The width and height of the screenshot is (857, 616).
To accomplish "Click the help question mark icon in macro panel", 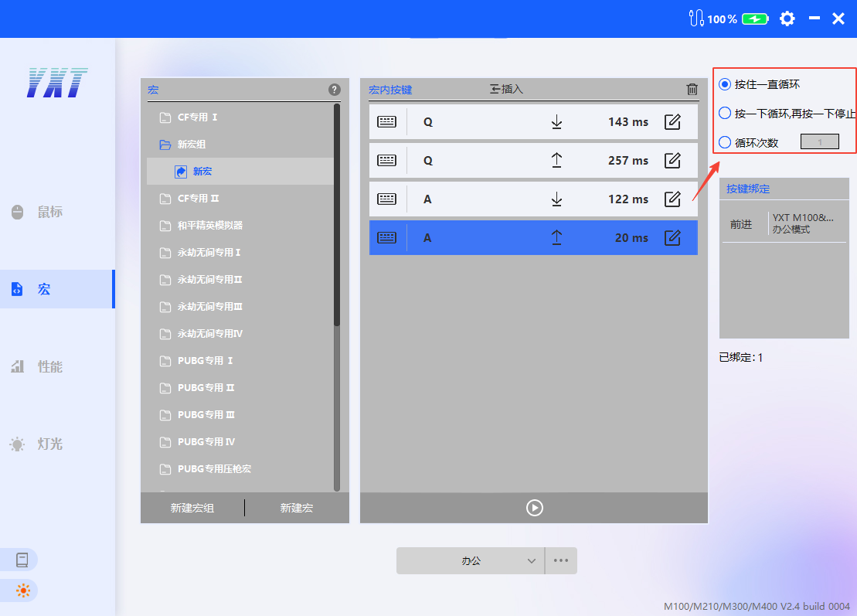I will [x=335, y=90].
